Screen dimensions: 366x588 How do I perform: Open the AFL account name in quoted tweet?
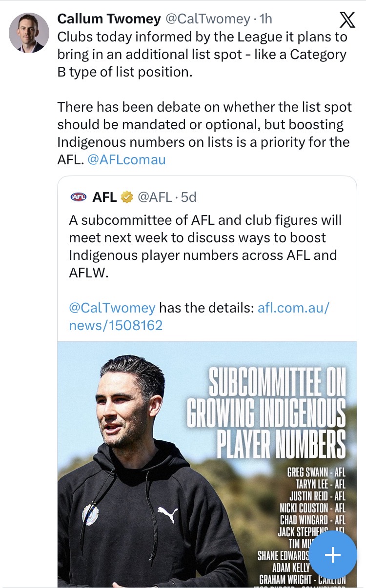point(104,197)
